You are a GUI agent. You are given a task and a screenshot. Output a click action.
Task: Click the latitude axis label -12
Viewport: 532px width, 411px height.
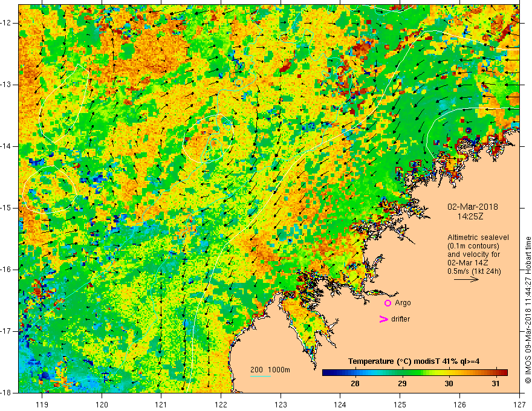click(x=5, y=23)
